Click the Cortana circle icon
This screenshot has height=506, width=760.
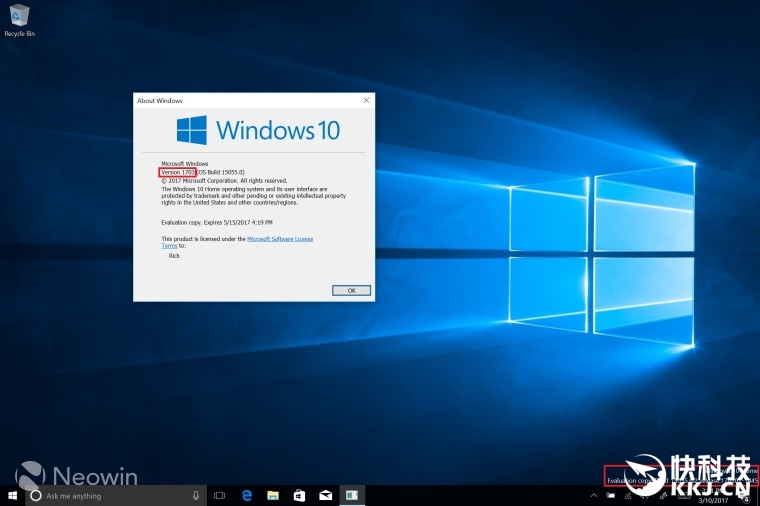(36, 495)
